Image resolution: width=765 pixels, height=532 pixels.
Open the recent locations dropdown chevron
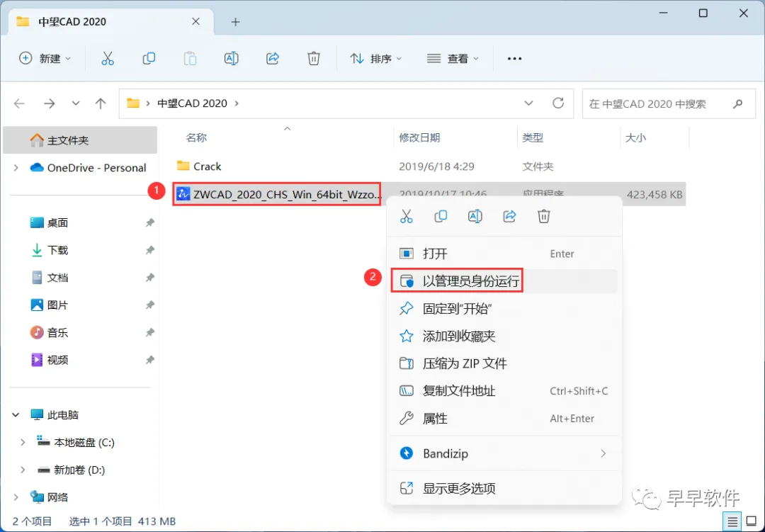[x=76, y=103]
